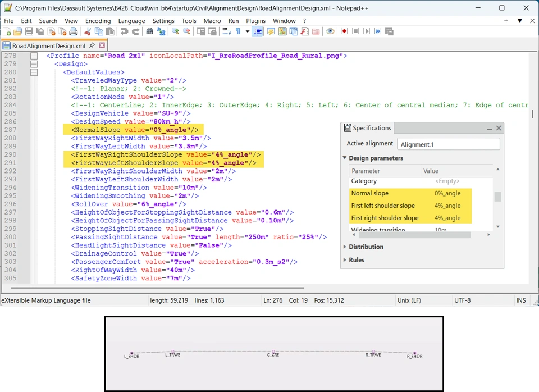Toggle the Word Wrap toolbar button
Image resolution: width=539 pixels, height=392 pixels.
pos(227,31)
